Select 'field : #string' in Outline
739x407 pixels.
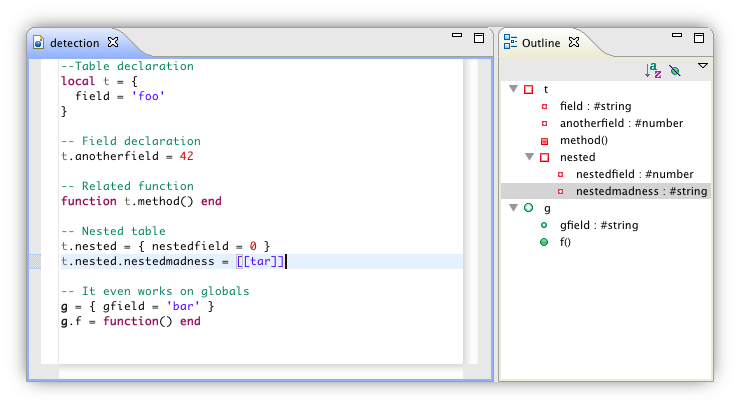coord(595,106)
